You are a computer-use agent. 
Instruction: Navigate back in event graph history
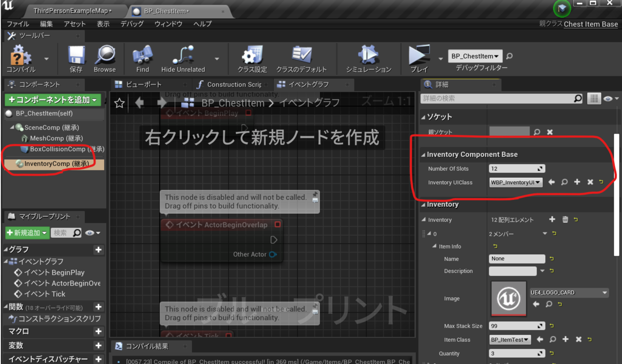139,103
